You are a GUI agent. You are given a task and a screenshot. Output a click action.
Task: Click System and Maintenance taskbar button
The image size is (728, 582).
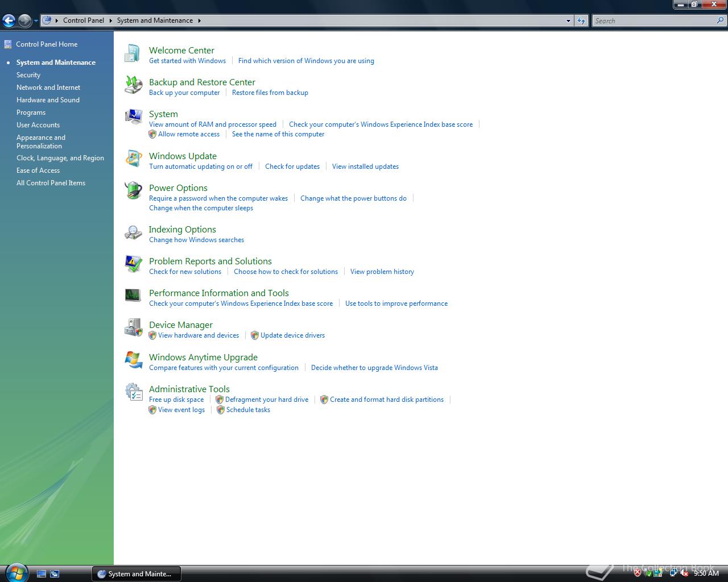point(136,573)
